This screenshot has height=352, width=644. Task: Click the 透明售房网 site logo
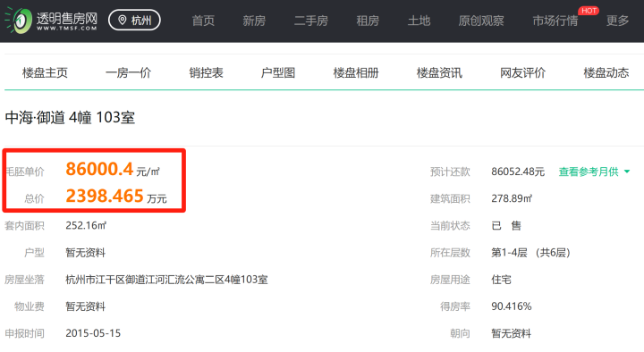51,21
